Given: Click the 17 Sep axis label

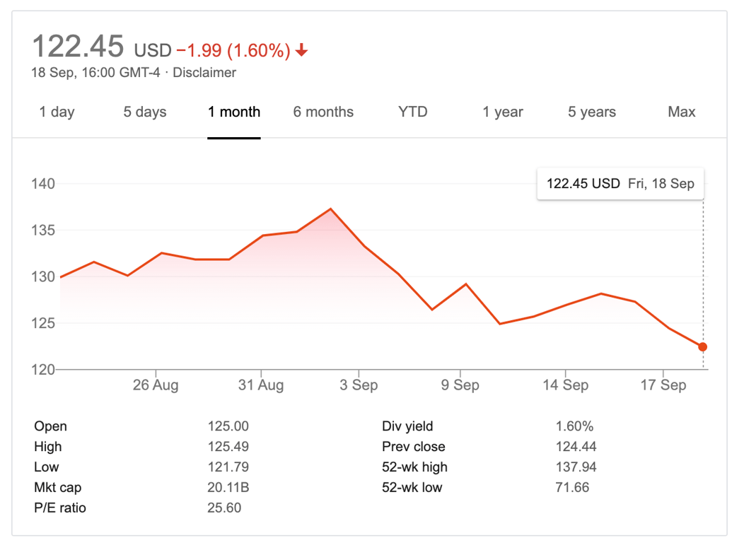Looking at the screenshot, I should (x=663, y=385).
